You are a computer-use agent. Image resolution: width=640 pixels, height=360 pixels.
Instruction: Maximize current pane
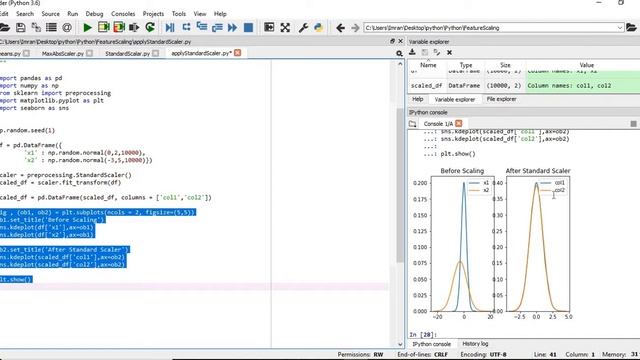pos(269,27)
